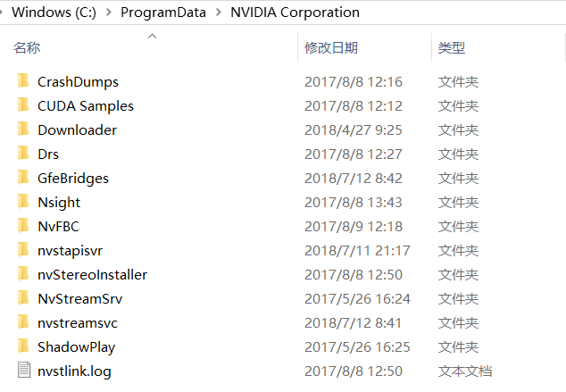The width and height of the screenshot is (566, 392).
Task: Select the NvStreamSrv folder name
Action: pos(80,299)
